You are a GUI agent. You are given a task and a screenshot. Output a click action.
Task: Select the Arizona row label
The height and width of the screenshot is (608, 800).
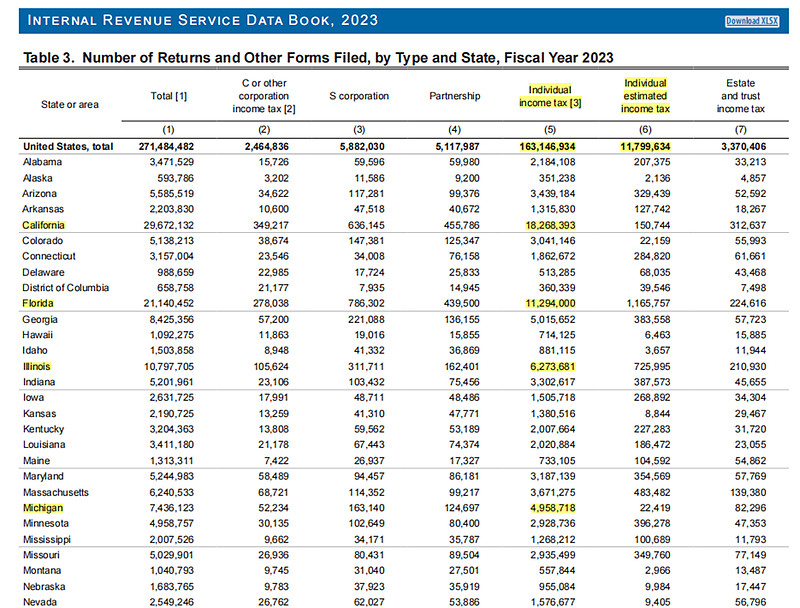(39, 194)
